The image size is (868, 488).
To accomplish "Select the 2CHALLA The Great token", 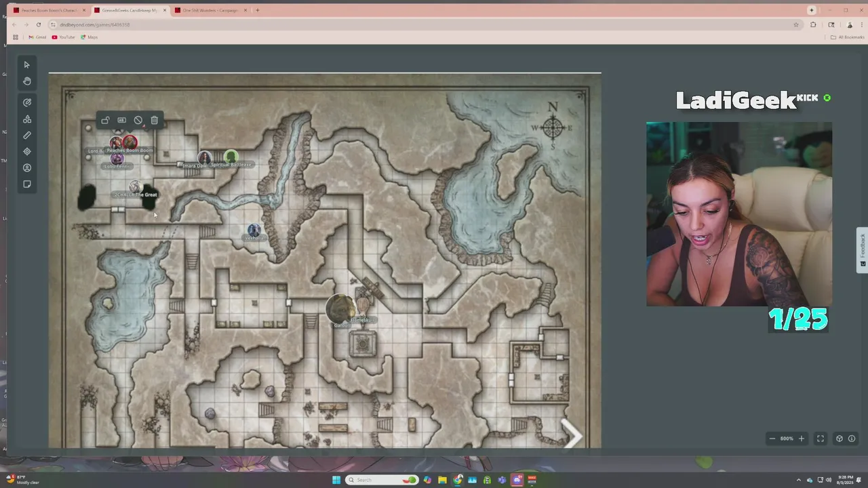I will click(135, 187).
